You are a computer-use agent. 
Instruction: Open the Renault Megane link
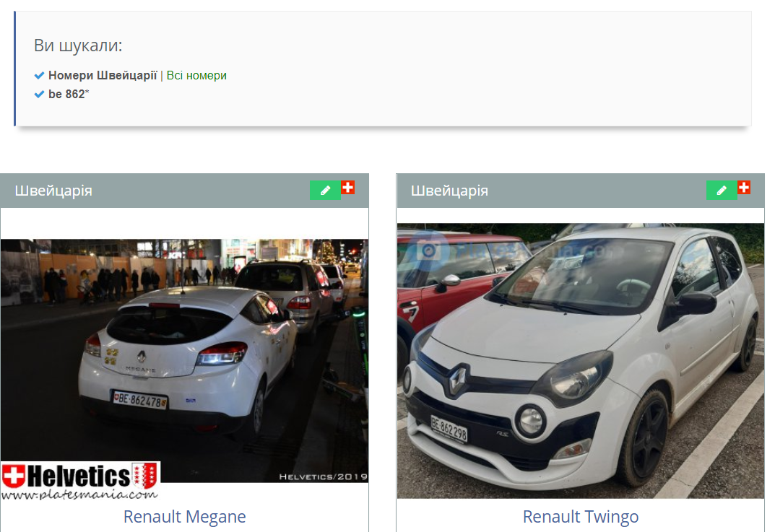coord(184,517)
